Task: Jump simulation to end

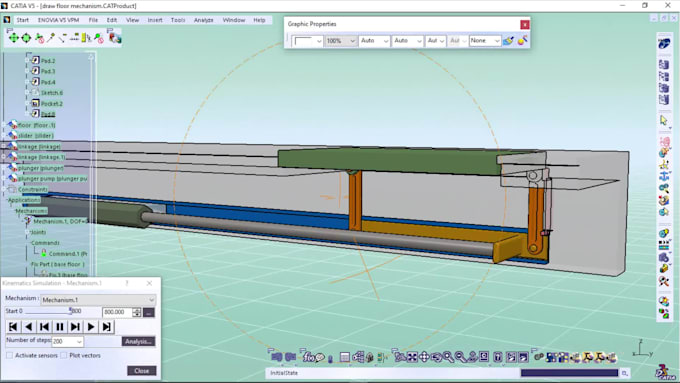Action: (x=107, y=327)
